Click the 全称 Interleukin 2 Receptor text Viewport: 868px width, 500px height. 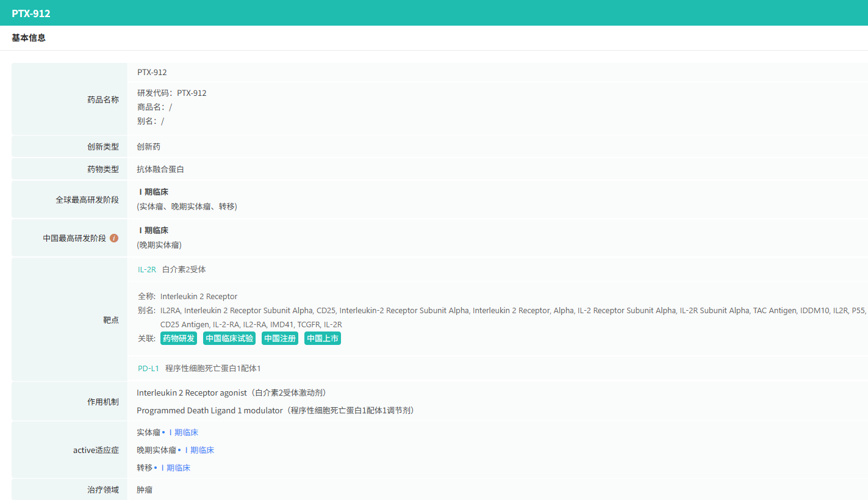pyautogui.click(x=188, y=296)
